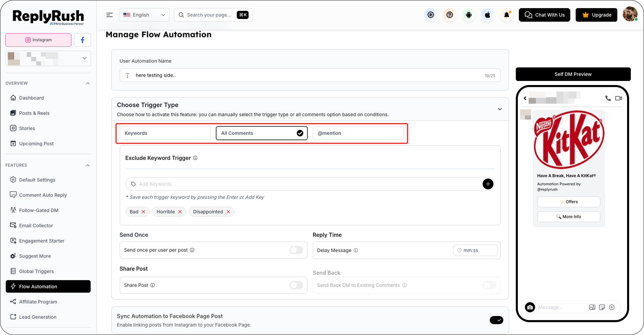
Task: Switch to the Facebook platform icon
Action: (x=83, y=40)
